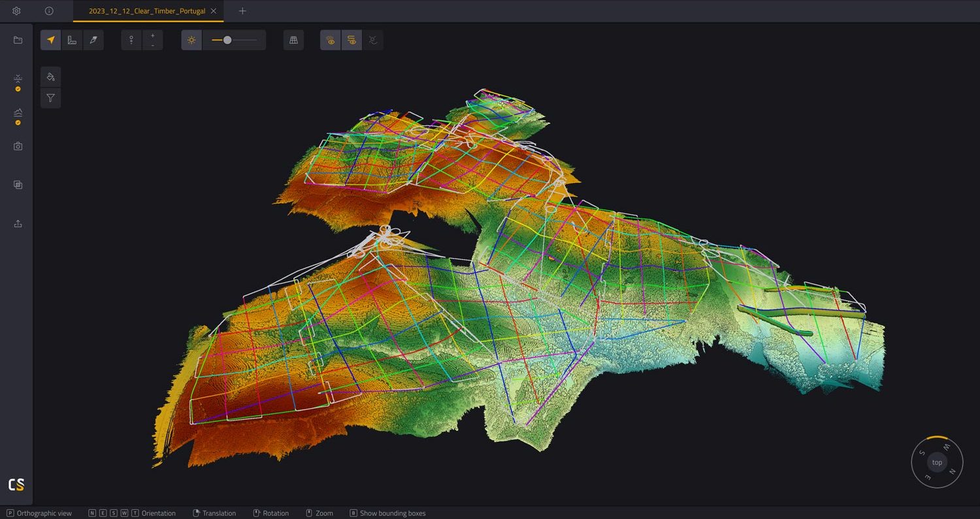
Task: Select the measurement tool
Action: click(x=72, y=40)
